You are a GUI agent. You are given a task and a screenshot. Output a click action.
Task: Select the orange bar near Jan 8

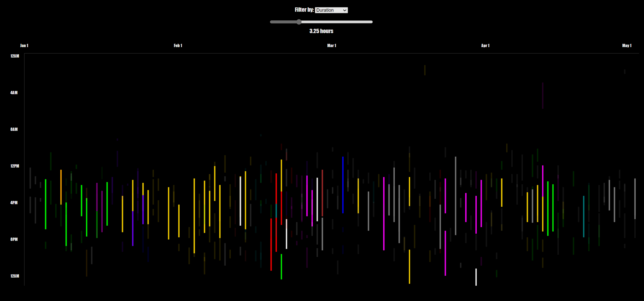tap(61, 187)
